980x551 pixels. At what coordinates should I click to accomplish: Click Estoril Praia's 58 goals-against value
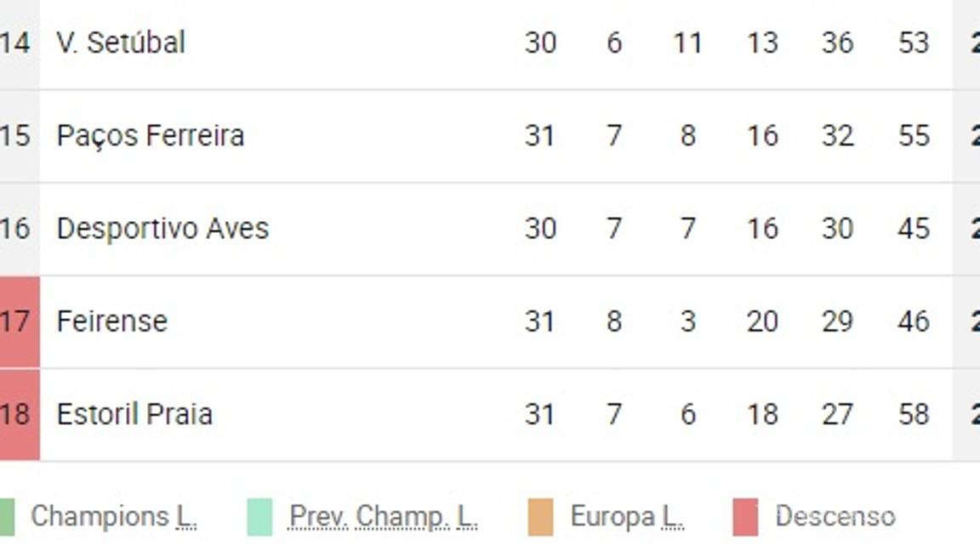[913, 414]
